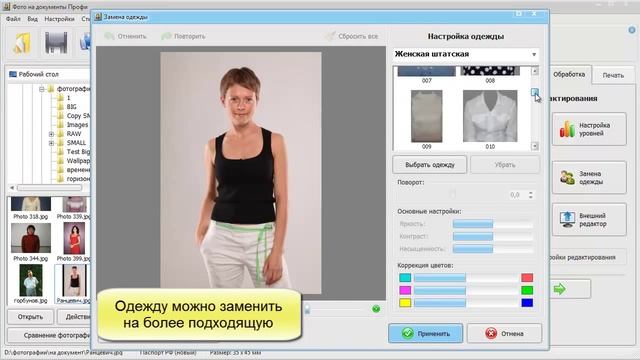Viewport: 640px width, 360px height.
Task: Adjust the yellow-blue color correction slider
Action: tap(466, 302)
